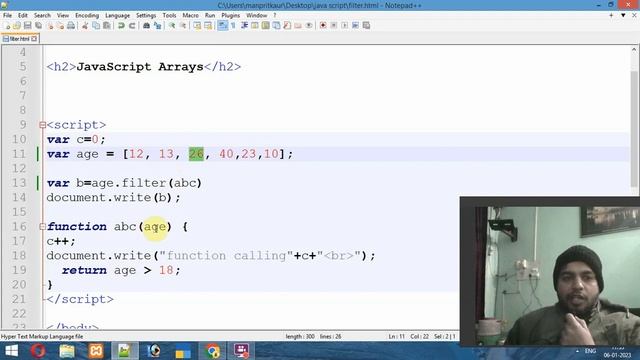Viewport: 640px width, 360px height.
Task: Click 'length : 300' in status bar
Action: coord(300,337)
